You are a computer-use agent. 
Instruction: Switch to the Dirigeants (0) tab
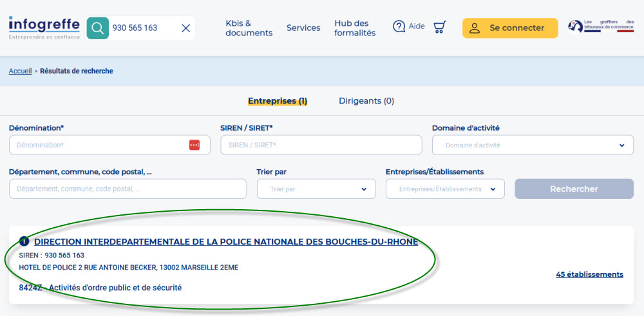[x=366, y=101]
